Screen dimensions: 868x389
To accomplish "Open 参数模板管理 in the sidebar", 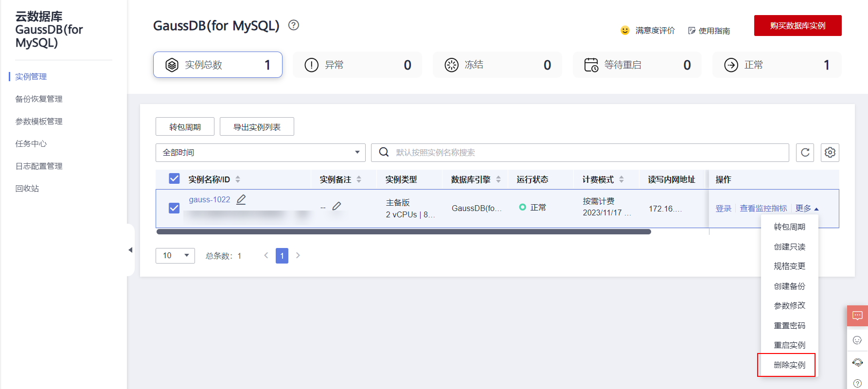I will [x=39, y=122].
